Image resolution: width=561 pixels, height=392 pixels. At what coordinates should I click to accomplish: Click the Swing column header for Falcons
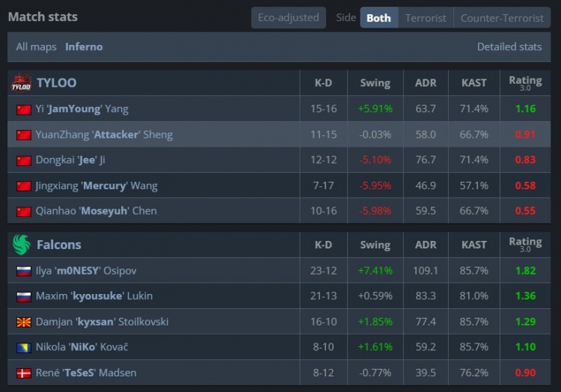coord(375,245)
